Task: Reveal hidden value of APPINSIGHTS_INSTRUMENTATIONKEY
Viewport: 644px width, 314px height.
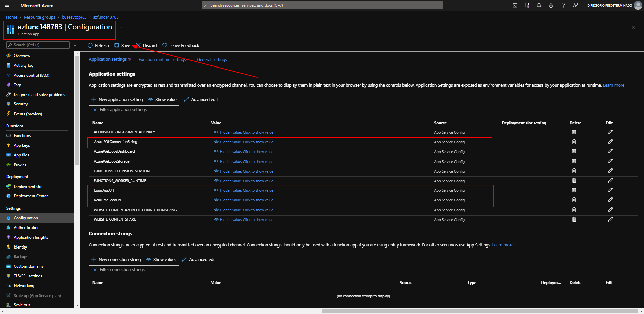Action: (244, 132)
